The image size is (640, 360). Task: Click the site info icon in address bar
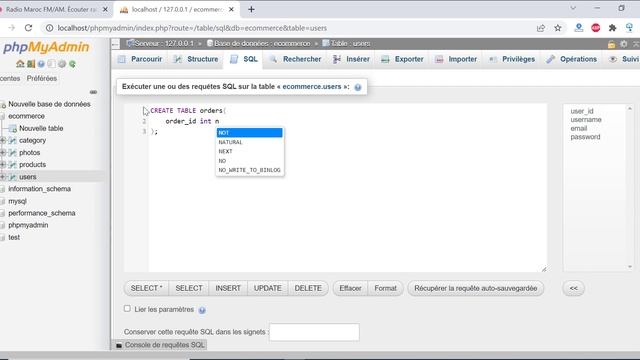[x=49, y=28]
